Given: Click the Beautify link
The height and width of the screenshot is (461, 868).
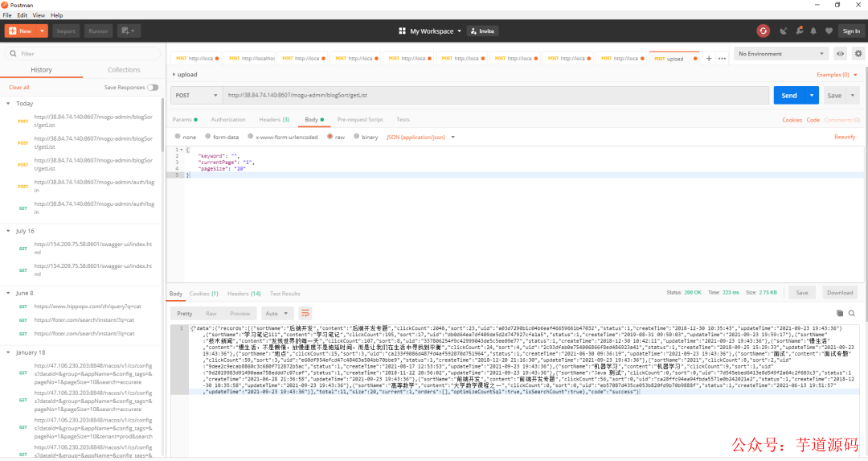Looking at the screenshot, I should coord(845,137).
